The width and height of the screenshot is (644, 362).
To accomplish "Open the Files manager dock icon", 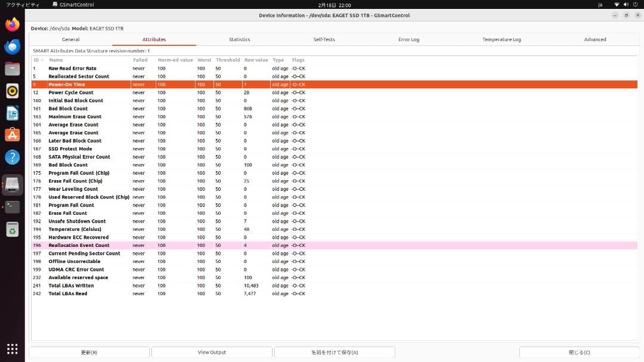I will pos(13,69).
